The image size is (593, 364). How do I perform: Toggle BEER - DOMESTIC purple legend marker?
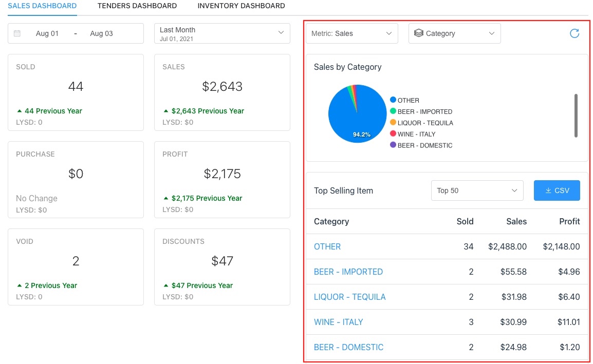(393, 145)
